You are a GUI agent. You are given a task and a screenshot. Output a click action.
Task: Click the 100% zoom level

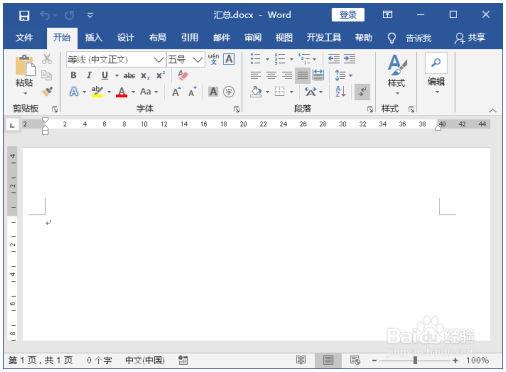pos(477,360)
